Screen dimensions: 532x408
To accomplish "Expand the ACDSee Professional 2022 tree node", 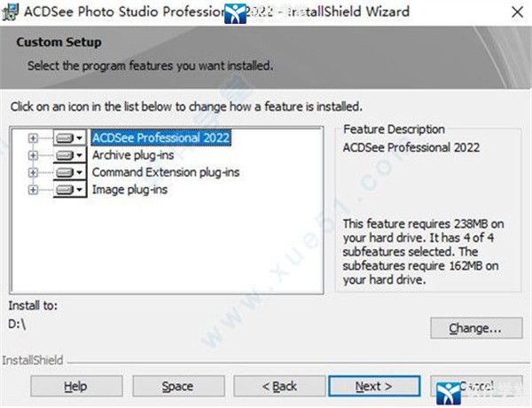I will (x=33, y=138).
